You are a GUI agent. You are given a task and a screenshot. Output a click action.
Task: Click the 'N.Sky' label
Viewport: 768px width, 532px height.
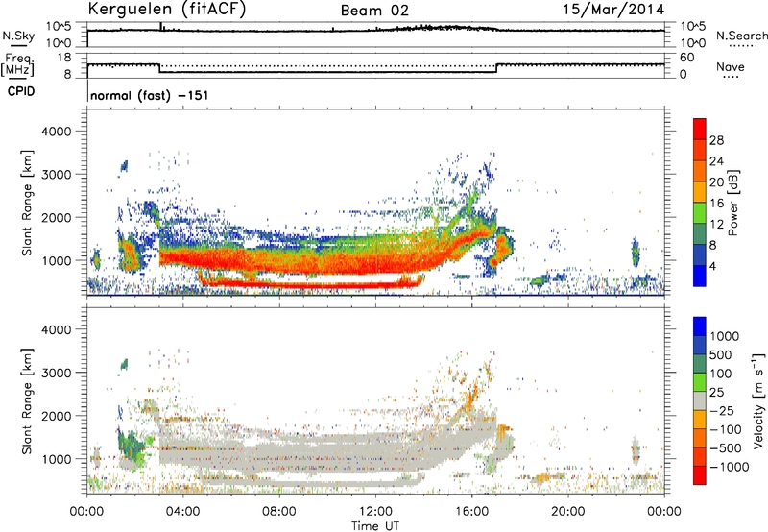[x=18, y=36]
